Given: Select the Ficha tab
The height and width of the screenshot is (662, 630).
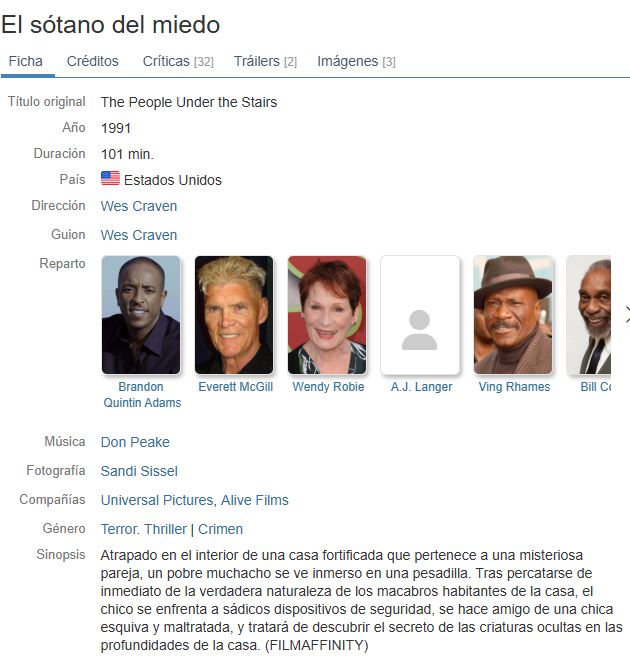Looking at the screenshot, I should 26,61.
